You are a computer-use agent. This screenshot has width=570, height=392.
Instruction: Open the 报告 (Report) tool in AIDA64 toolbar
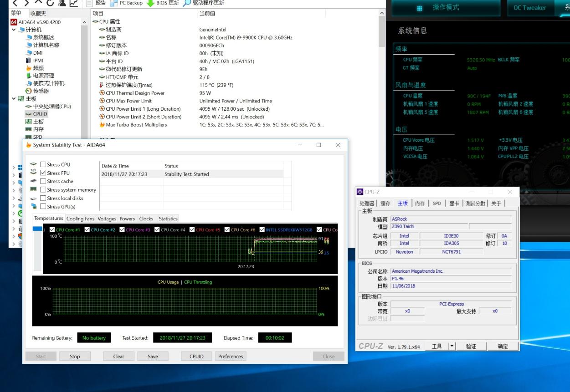point(100,3)
